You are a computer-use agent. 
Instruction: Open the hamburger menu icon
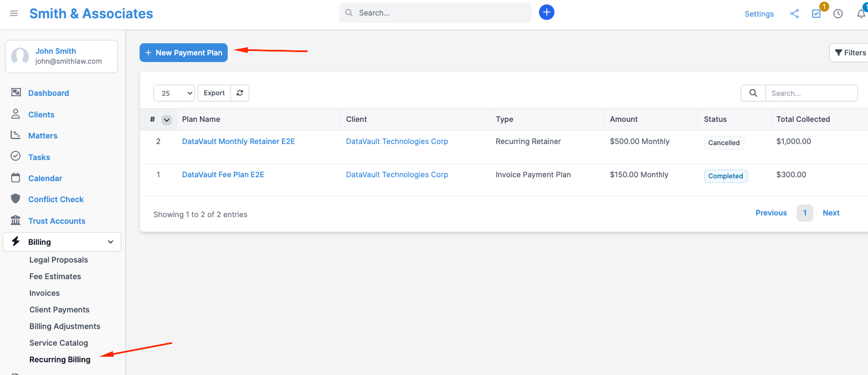[x=14, y=13]
